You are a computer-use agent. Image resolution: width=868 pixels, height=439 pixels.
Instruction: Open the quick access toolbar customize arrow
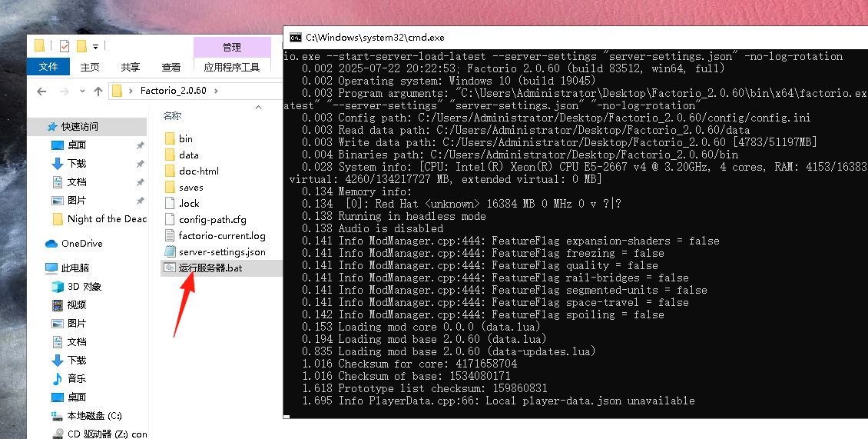(x=95, y=47)
